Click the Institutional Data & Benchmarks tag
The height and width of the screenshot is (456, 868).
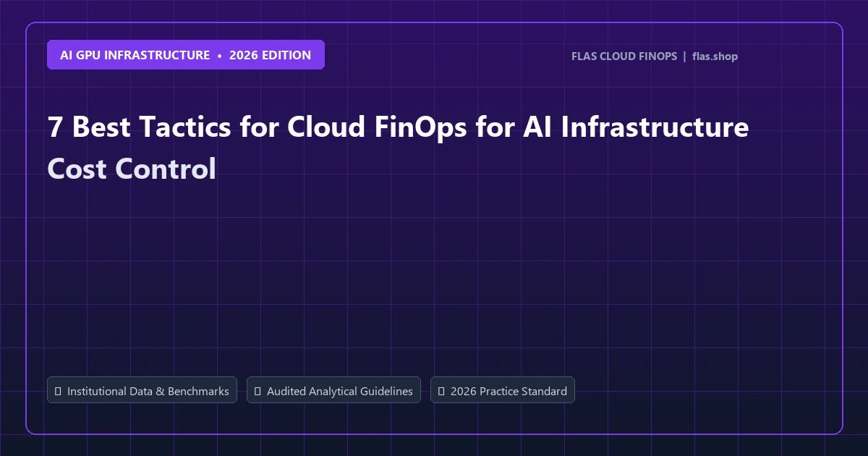[x=142, y=390]
